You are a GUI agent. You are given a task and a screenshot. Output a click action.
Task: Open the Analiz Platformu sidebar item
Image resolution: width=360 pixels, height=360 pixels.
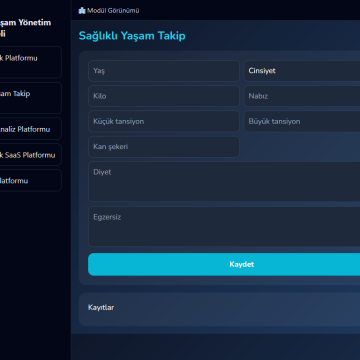[x=31, y=129]
